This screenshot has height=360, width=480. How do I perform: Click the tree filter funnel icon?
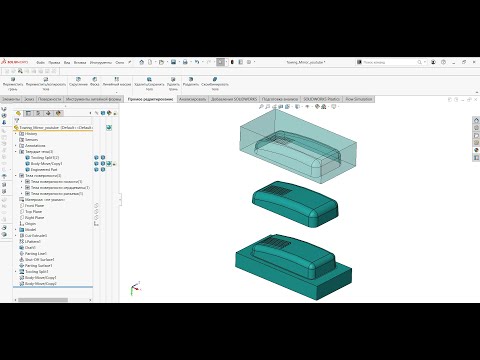17,121
